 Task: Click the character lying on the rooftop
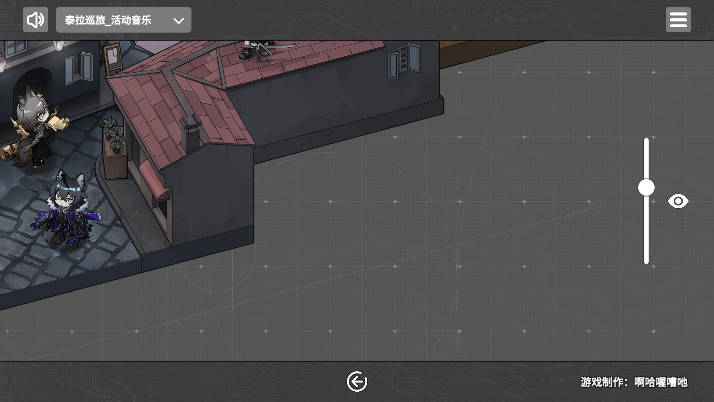click(262, 46)
